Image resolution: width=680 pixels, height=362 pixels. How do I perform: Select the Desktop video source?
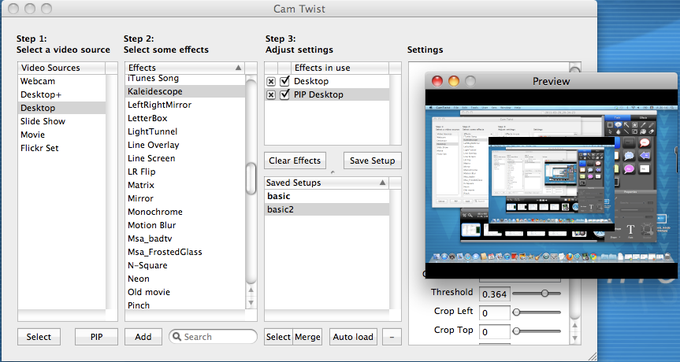62,108
